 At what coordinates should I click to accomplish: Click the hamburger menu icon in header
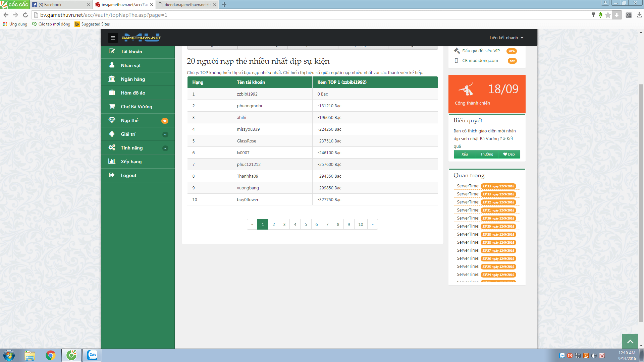click(x=113, y=38)
